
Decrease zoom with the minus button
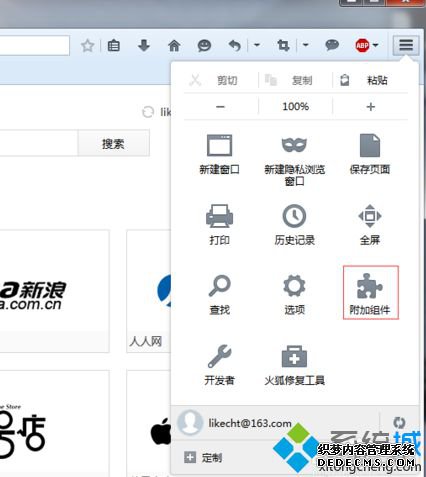(x=220, y=107)
